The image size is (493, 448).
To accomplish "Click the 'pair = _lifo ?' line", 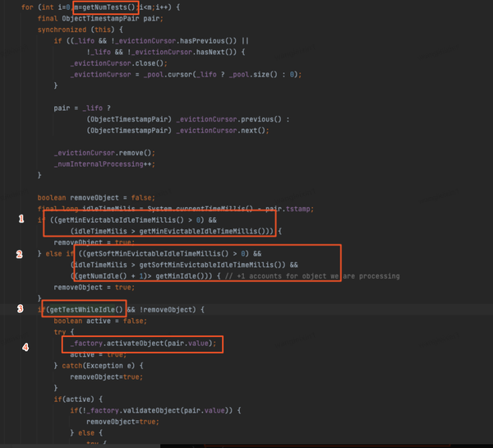I will pyautogui.click(x=82, y=109).
